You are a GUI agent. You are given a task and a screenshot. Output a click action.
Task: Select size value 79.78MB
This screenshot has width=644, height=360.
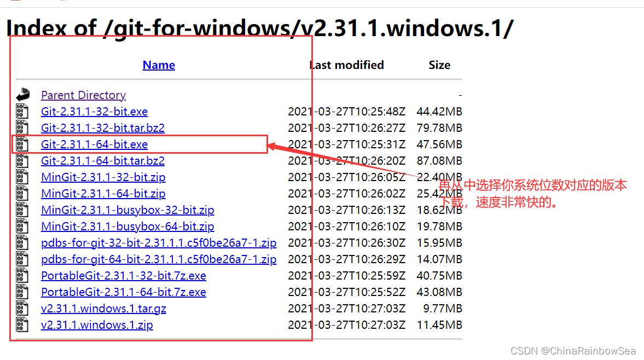[x=439, y=127]
